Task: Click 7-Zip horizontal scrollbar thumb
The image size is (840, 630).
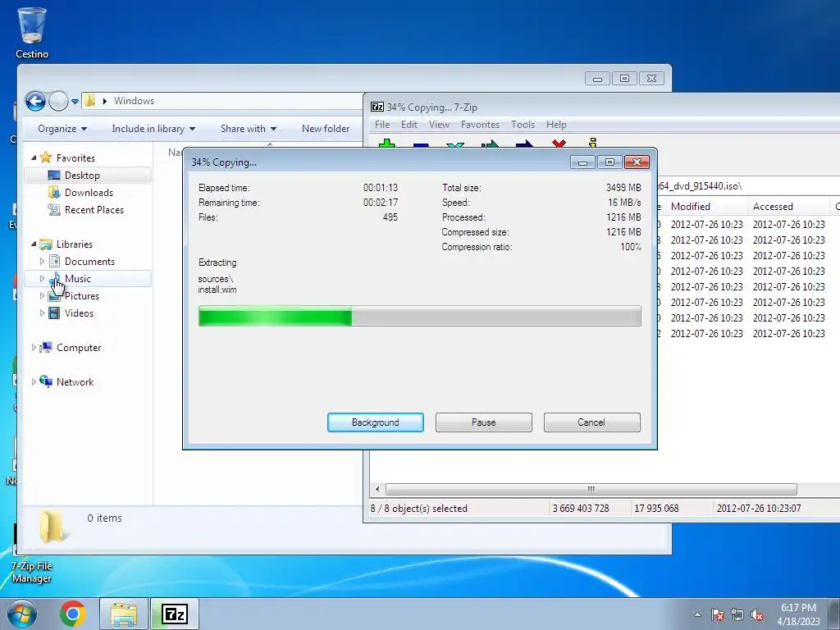Action: [591, 489]
